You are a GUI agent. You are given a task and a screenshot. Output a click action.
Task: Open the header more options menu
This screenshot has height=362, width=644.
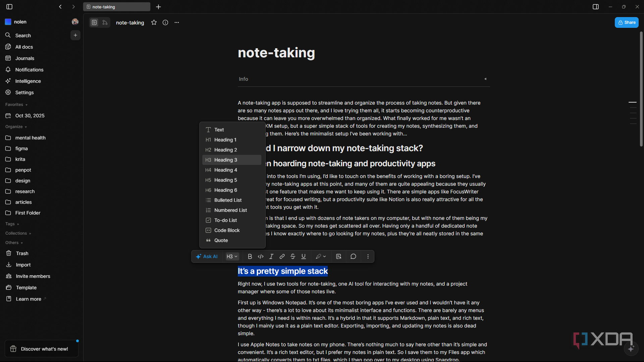177,22
